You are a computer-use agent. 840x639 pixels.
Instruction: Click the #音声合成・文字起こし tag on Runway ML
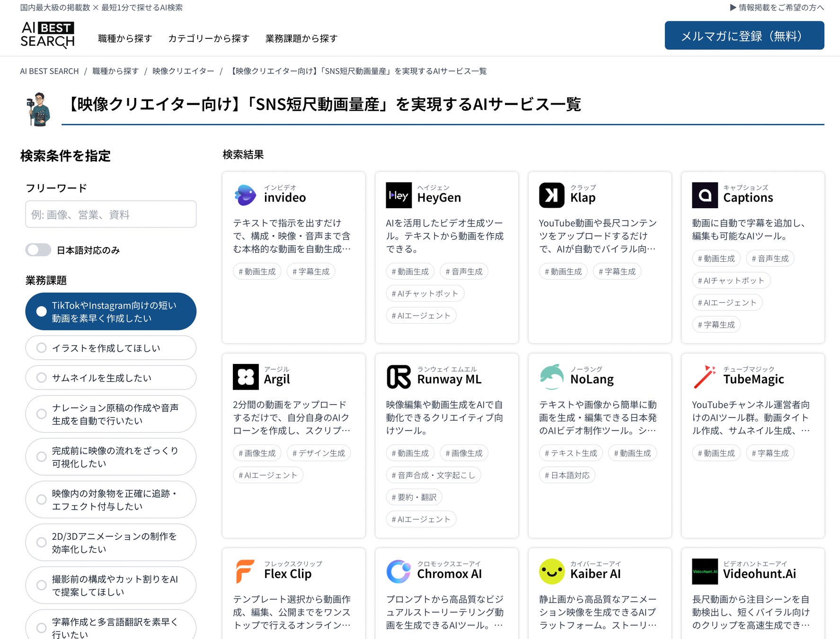coord(433,475)
